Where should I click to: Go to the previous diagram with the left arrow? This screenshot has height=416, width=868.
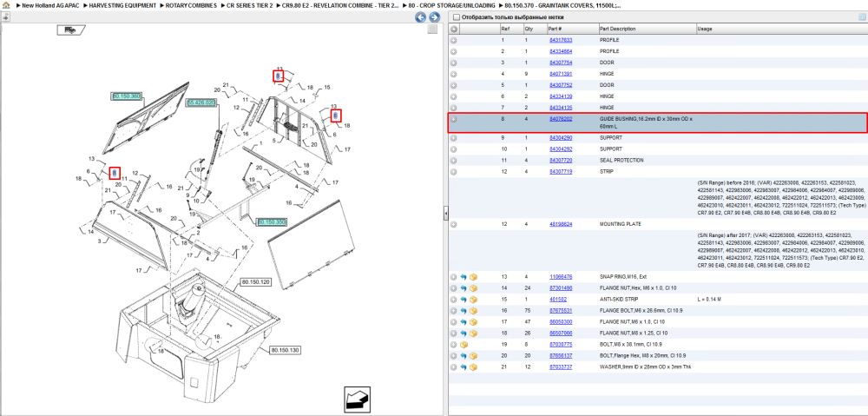421,17
